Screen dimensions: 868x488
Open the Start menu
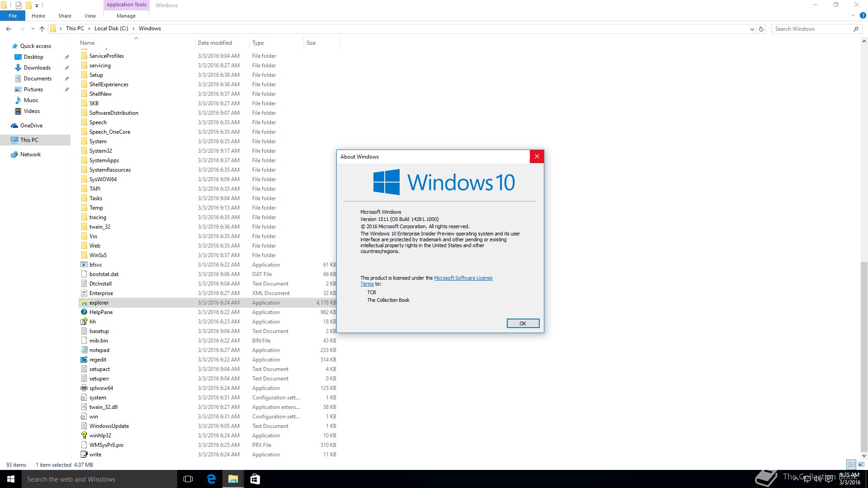tap(11, 479)
